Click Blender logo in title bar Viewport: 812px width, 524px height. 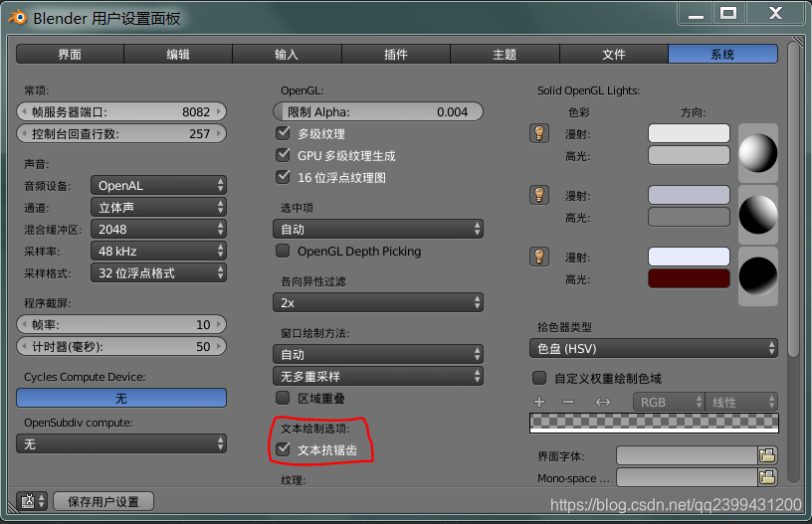(x=18, y=18)
